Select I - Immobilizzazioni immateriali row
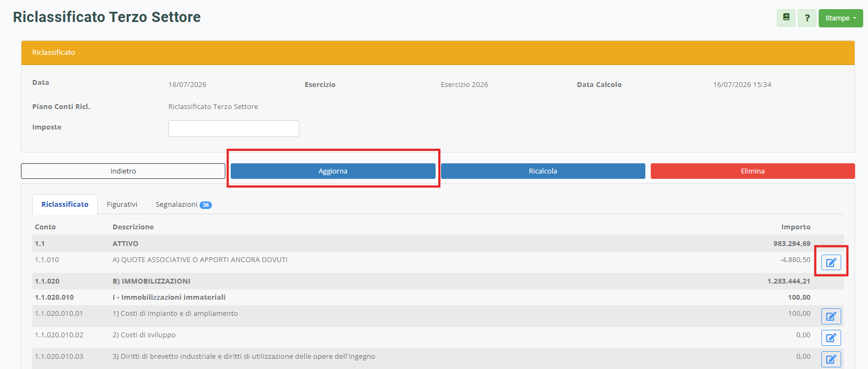This screenshot has width=868, height=369. click(x=438, y=298)
